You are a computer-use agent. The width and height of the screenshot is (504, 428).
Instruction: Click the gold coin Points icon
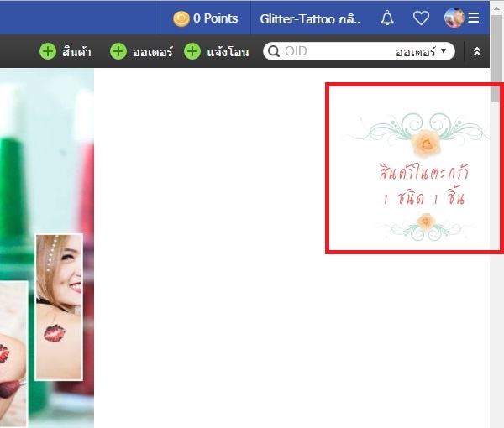click(181, 18)
